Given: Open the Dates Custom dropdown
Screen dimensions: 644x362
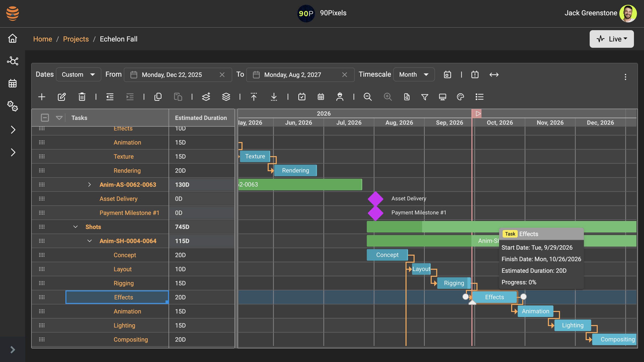Looking at the screenshot, I should pyautogui.click(x=78, y=75).
